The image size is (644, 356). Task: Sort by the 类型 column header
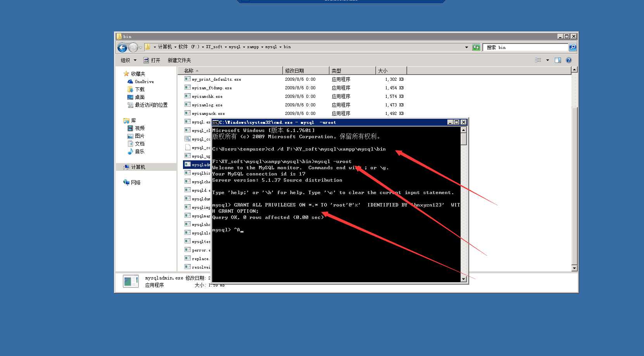click(x=352, y=71)
